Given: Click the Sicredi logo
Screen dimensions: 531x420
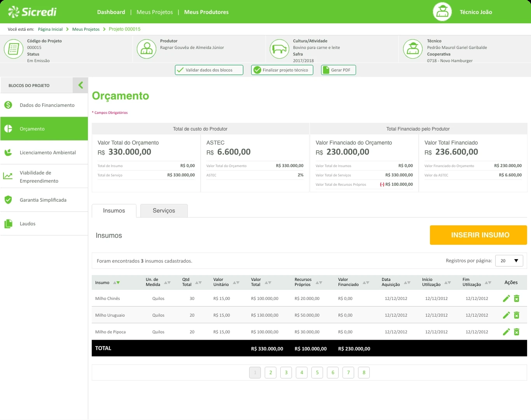Looking at the screenshot, I should point(32,12).
